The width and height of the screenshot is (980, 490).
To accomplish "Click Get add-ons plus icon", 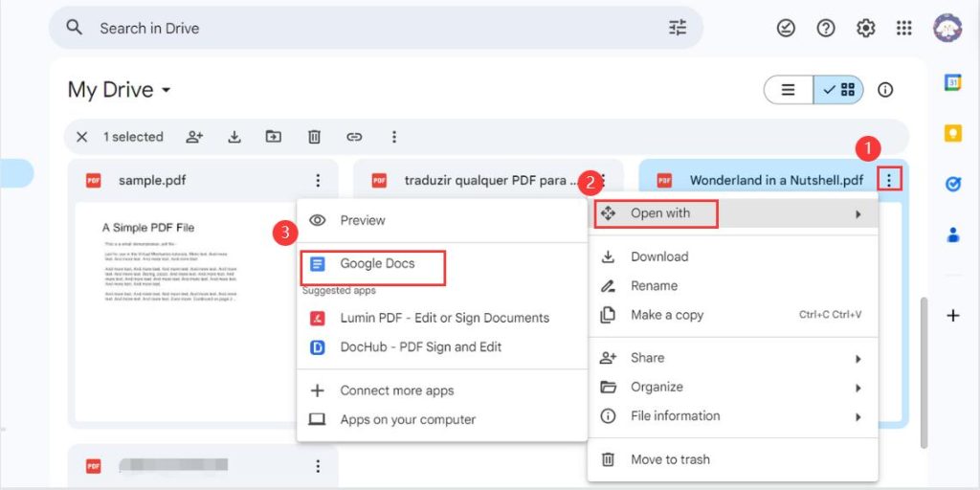I will pos(952,316).
